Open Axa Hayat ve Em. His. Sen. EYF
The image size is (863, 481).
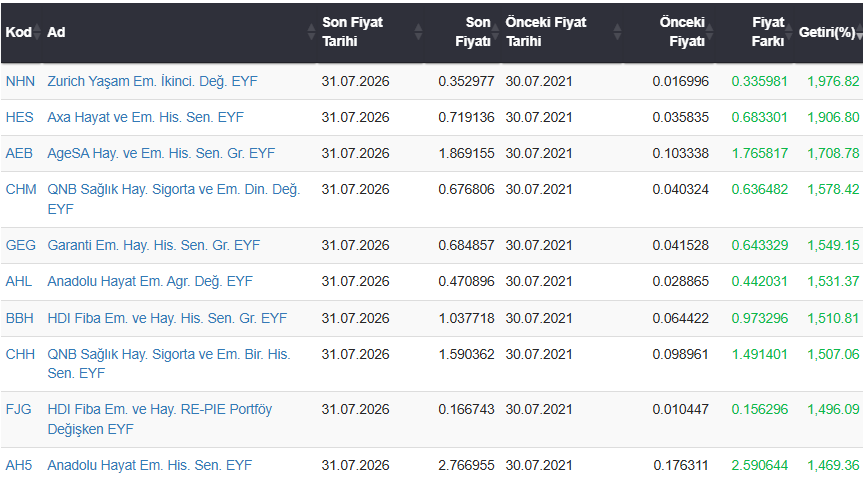point(145,117)
